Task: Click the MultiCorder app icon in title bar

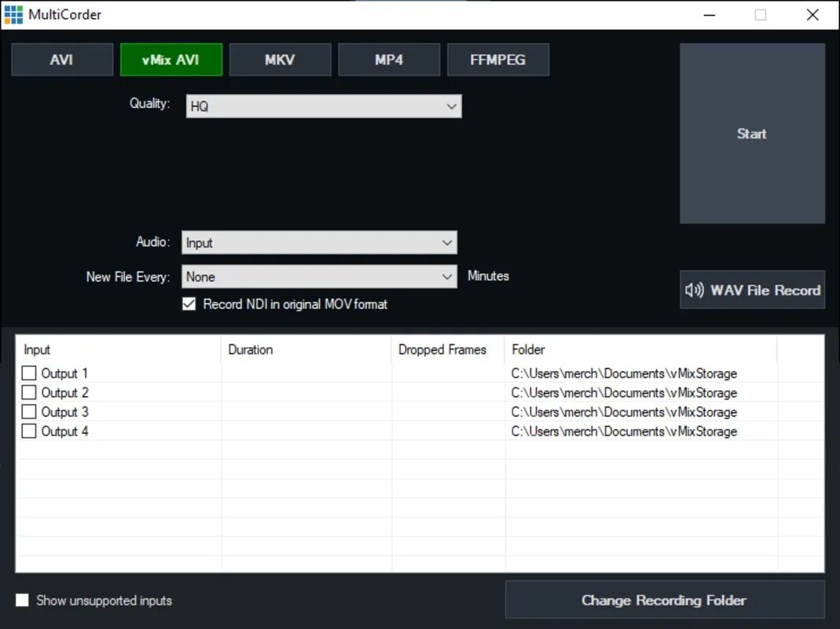Action: click(x=13, y=14)
